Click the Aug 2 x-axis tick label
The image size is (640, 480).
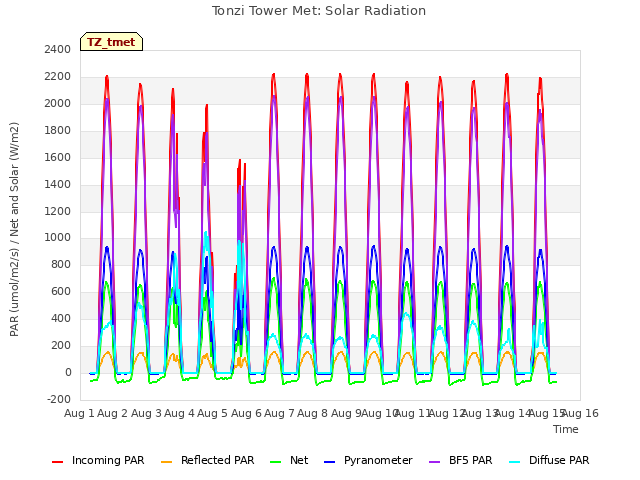(x=113, y=413)
